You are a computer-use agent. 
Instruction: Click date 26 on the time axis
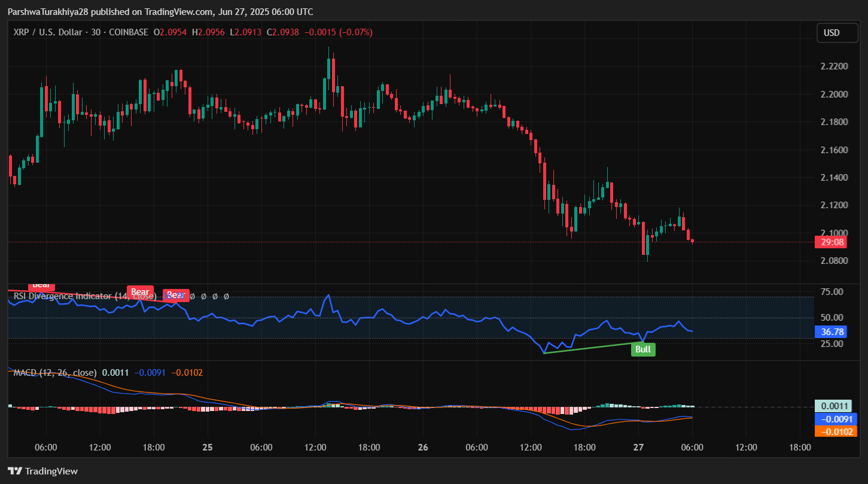tap(423, 448)
